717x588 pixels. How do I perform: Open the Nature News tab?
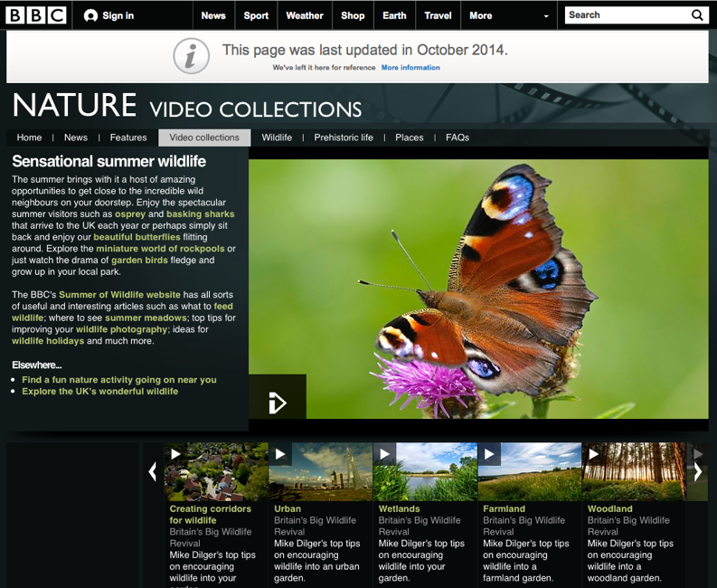click(76, 138)
